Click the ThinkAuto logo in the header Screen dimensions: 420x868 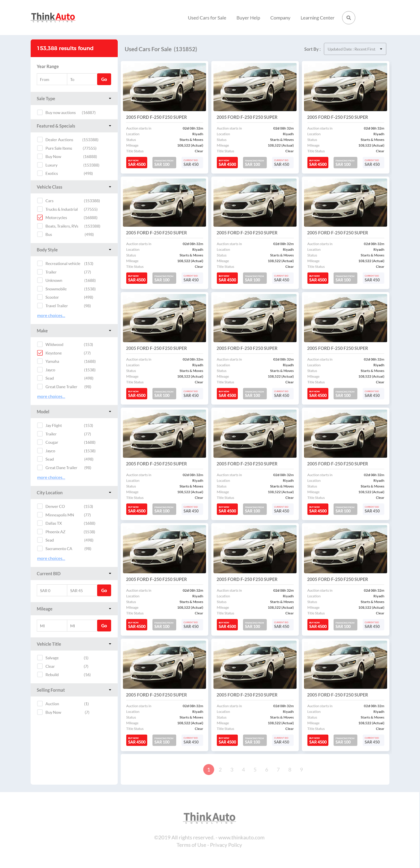coord(53,17)
